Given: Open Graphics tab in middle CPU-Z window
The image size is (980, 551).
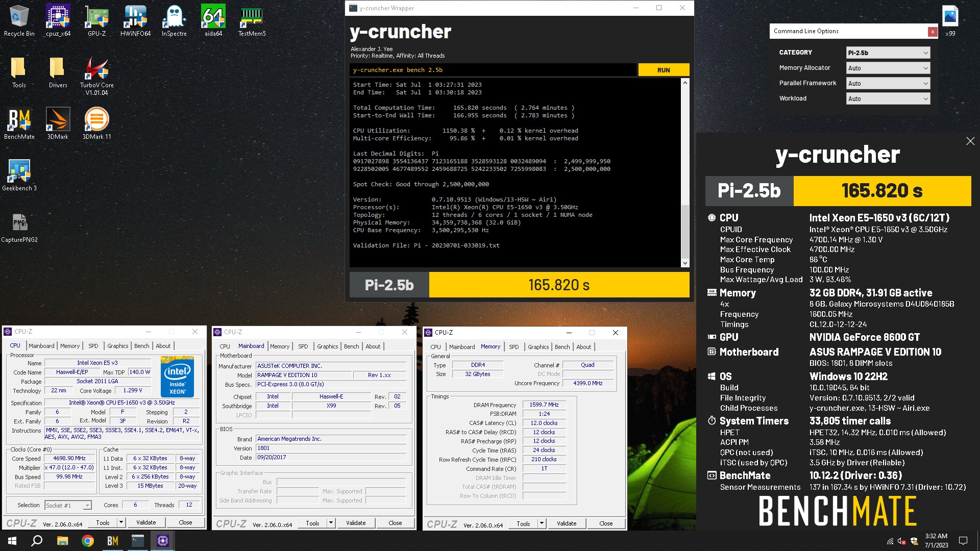Looking at the screenshot, I should (x=327, y=346).
